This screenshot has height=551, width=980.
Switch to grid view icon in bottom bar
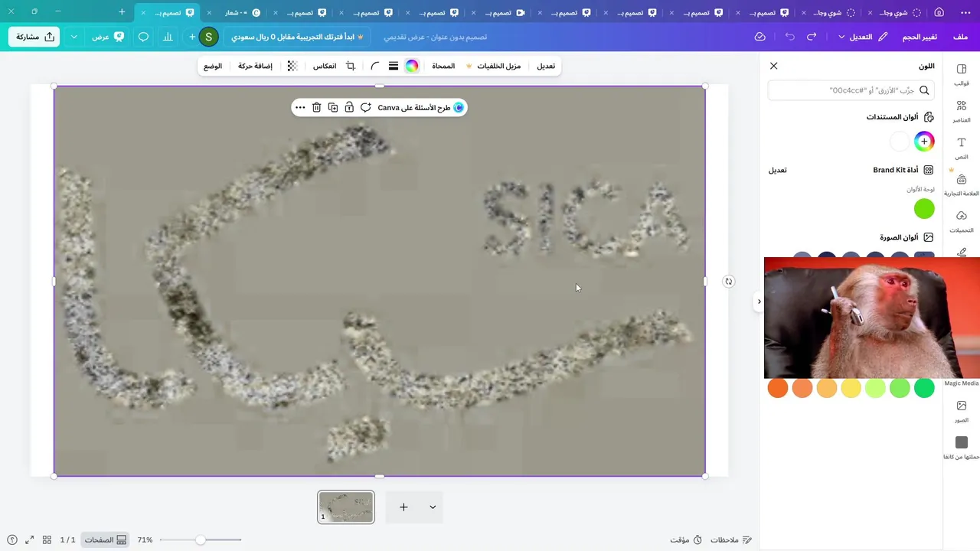click(47, 540)
